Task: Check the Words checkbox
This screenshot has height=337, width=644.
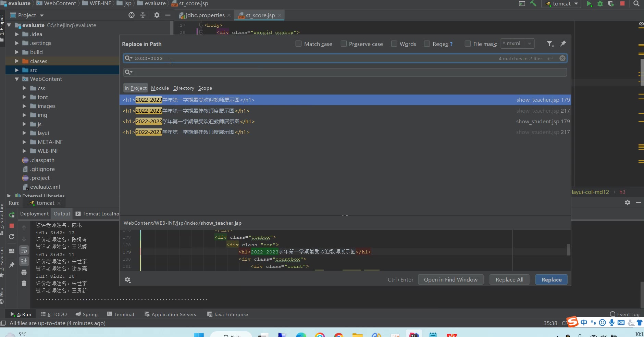Action: (394, 44)
